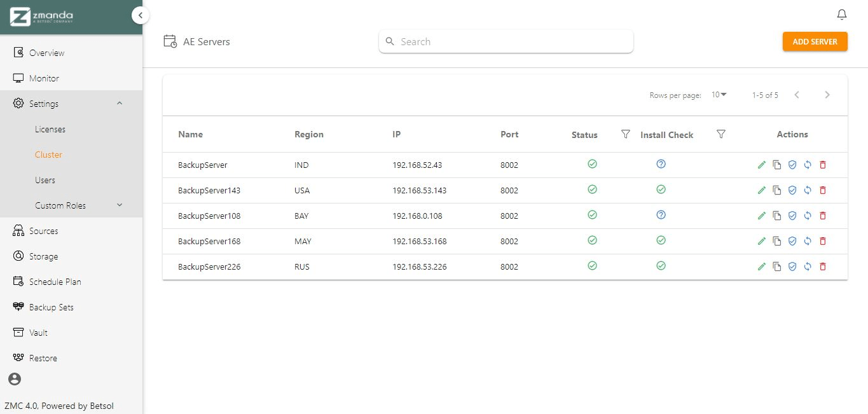The width and height of the screenshot is (868, 414).
Task: Run shield check on BackupServer
Action: [792, 165]
